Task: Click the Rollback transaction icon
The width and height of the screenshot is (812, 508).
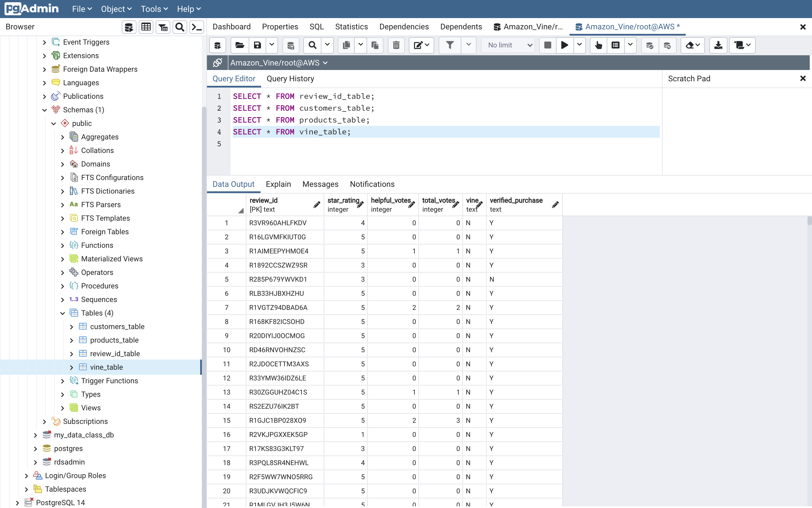Action: [x=667, y=45]
